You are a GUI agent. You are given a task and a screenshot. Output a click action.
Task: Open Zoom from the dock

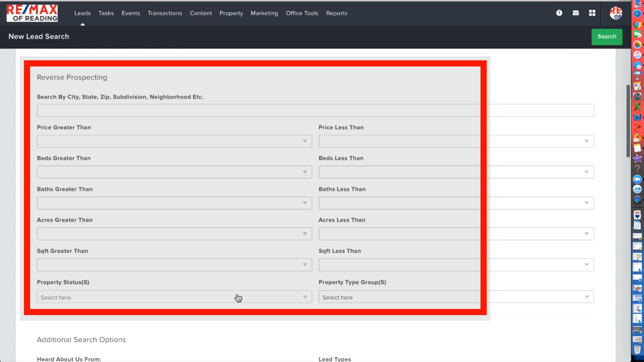click(637, 179)
